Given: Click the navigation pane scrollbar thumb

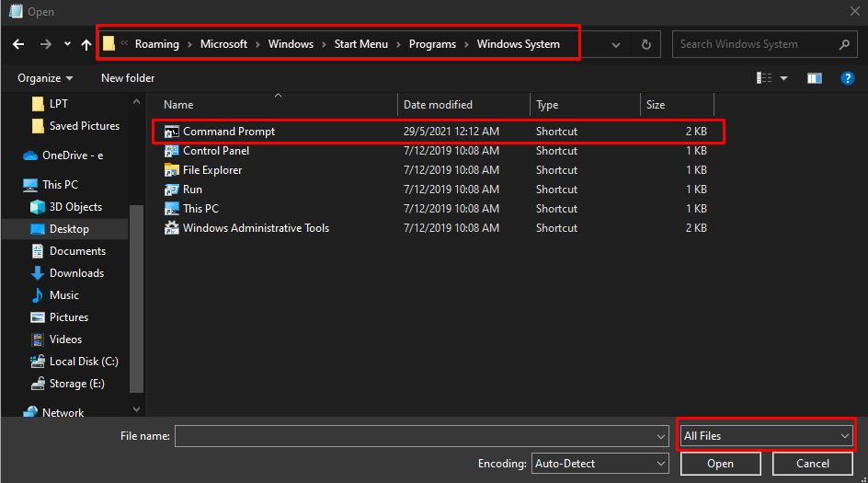Looking at the screenshot, I should [x=136, y=299].
